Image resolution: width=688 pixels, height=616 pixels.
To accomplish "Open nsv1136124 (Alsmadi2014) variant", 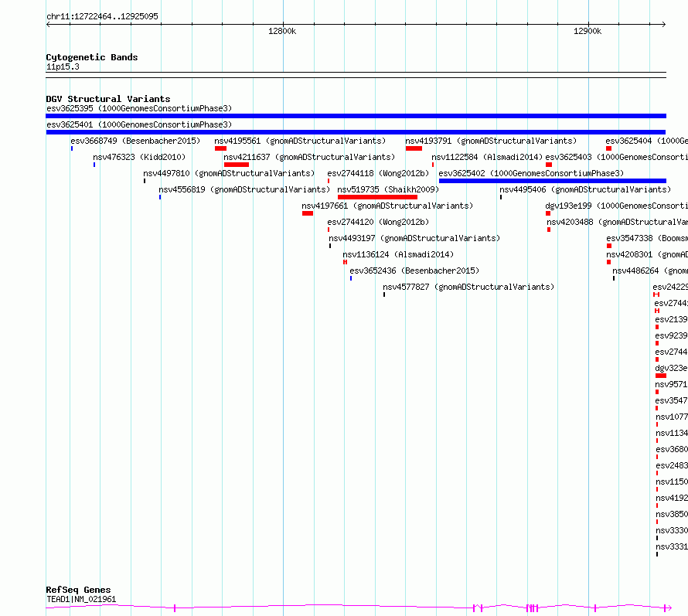I will (398, 254).
